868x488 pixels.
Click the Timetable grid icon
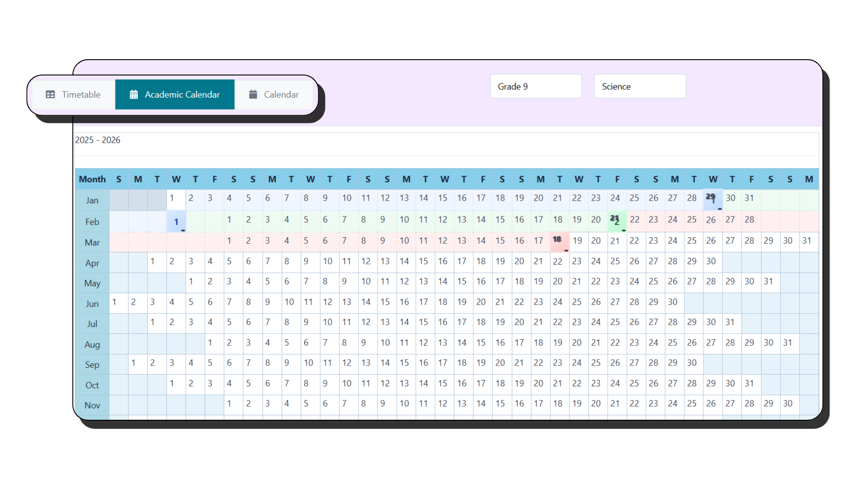click(51, 94)
